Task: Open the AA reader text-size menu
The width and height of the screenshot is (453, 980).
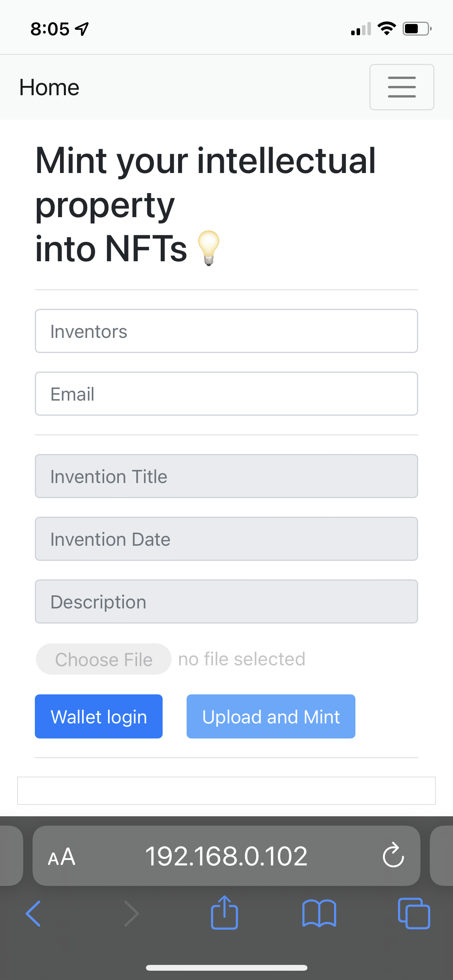Action: point(62,857)
